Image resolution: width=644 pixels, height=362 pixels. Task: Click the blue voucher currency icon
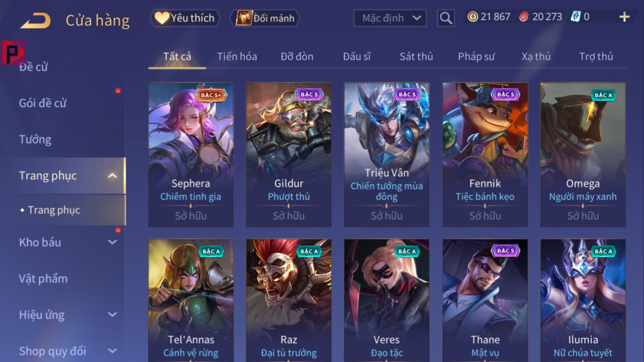[x=575, y=17]
